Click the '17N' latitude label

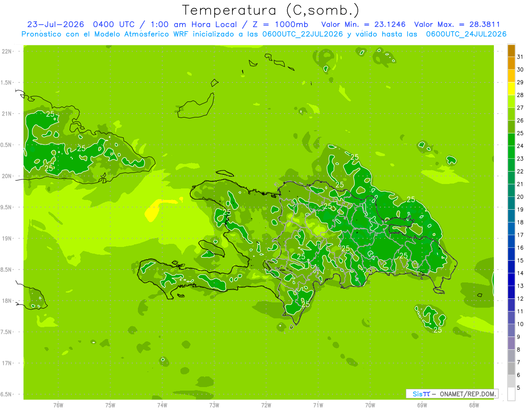(6, 363)
